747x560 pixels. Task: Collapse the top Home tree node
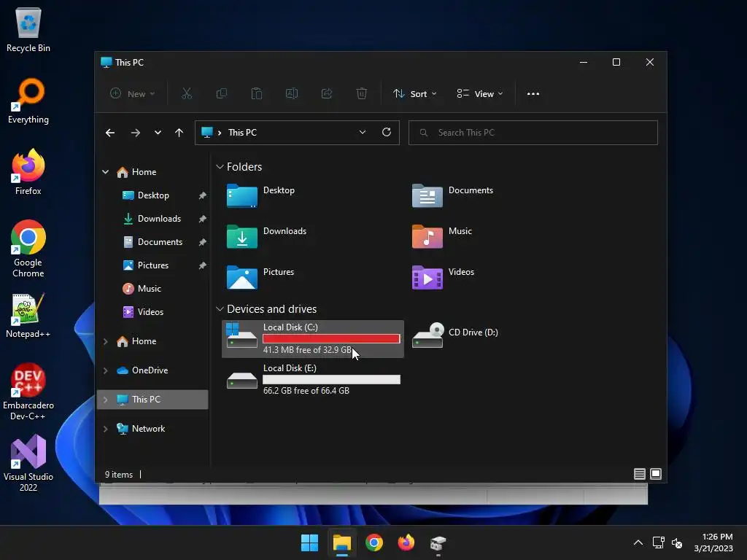105,172
